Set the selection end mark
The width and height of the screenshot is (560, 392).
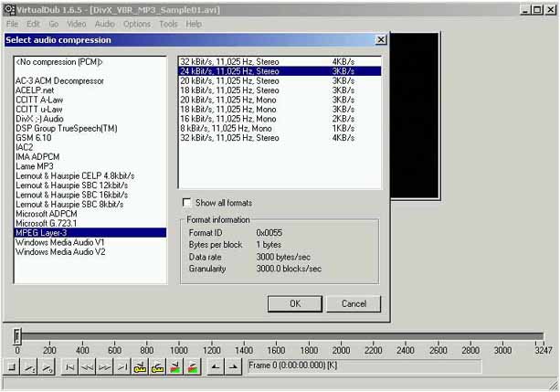(x=233, y=367)
